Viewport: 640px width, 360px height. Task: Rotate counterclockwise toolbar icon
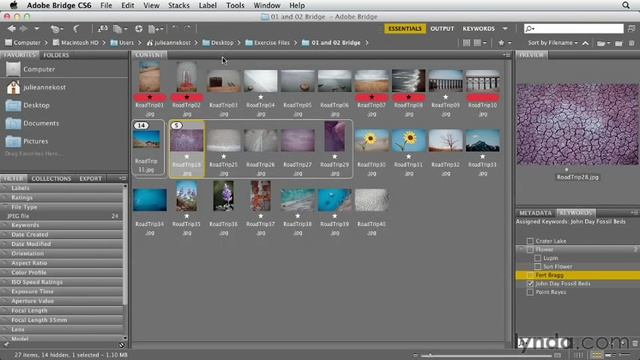tap(175, 28)
